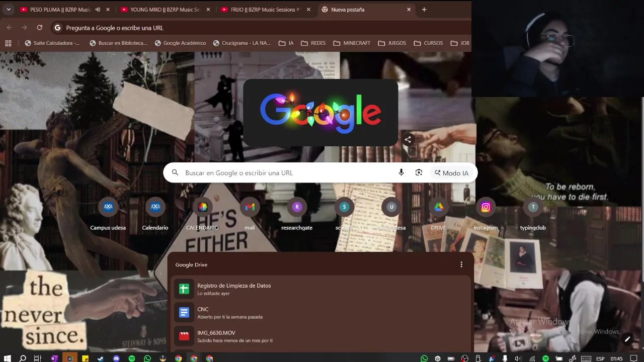Expand the JUEGOS bookmarks folder
644x362 pixels.
click(x=392, y=43)
